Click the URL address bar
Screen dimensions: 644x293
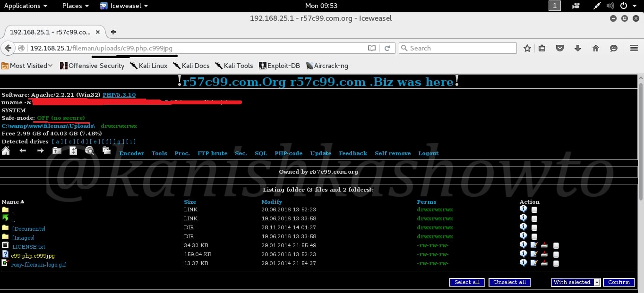click(198, 48)
